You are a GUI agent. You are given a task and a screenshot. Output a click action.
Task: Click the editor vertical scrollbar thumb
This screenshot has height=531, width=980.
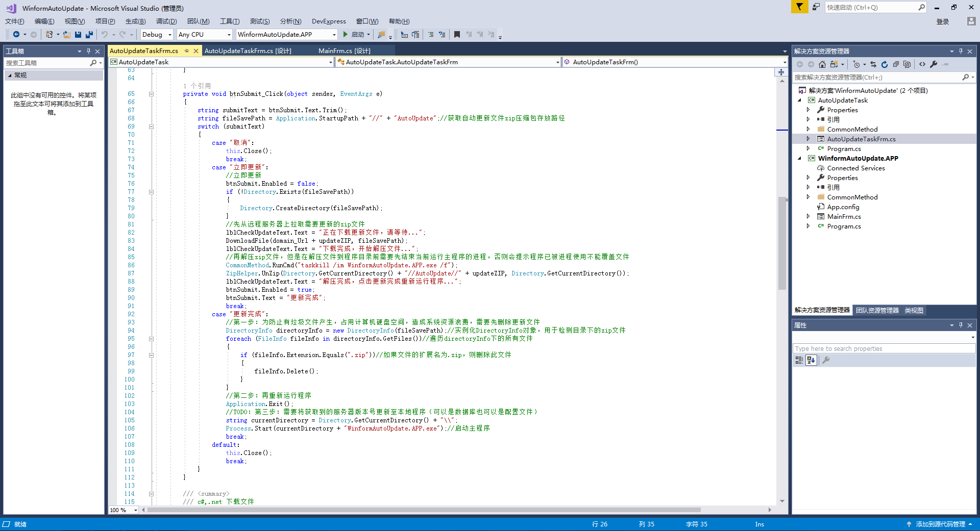(x=782, y=243)
